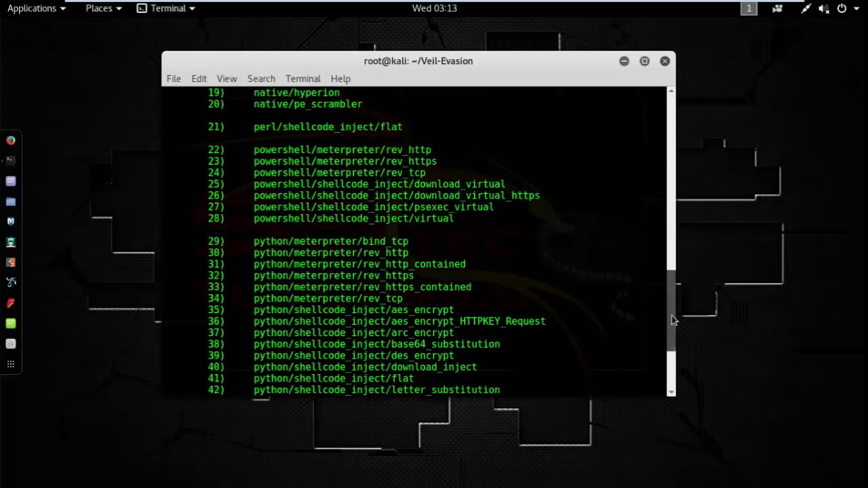Open the Search menu
Viewport: 868px width, 488px height.
coord(261,79)
